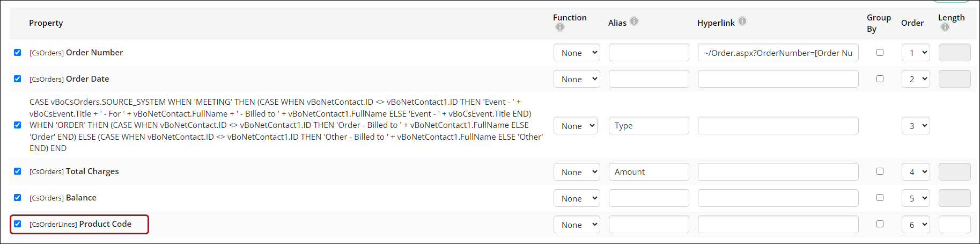
Task: Enable Group By for Total Charges
Action: pos(880,171)
